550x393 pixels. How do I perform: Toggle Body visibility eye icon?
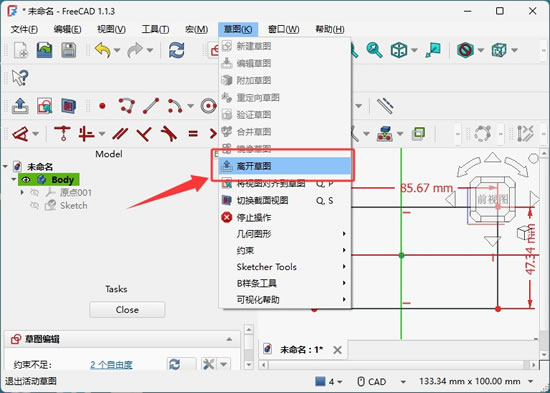coord(26,180)
